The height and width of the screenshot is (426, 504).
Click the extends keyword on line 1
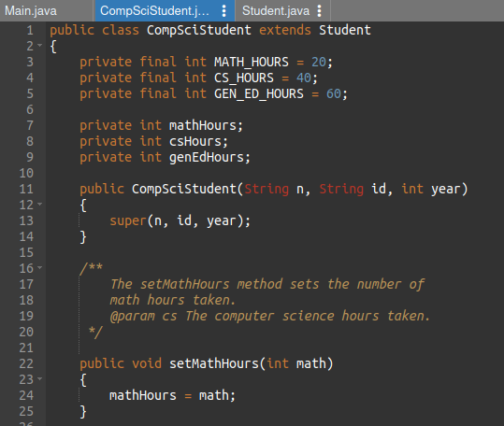[x=285, y=30]
